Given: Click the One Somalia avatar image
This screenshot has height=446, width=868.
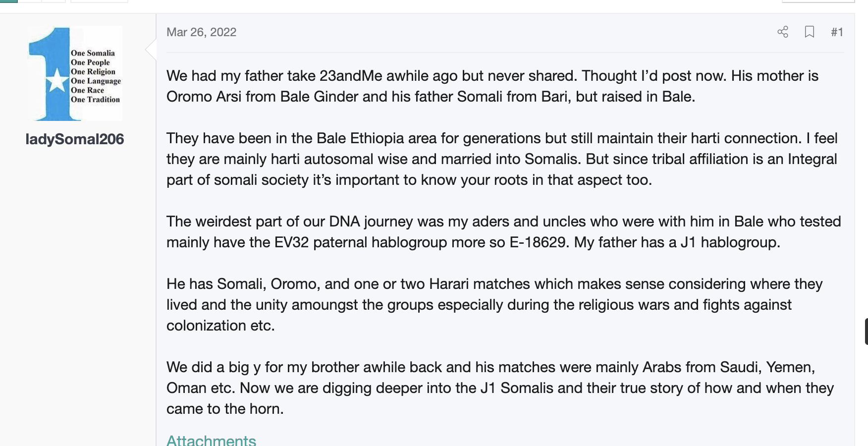Looking at the screenshot, I should pyautogui.click(x=75, y=73).
